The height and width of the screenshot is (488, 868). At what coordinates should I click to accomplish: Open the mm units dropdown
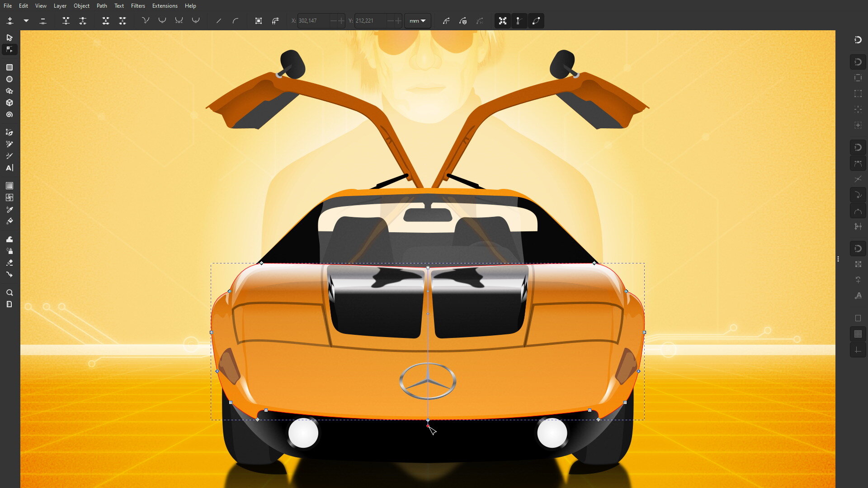417,21
